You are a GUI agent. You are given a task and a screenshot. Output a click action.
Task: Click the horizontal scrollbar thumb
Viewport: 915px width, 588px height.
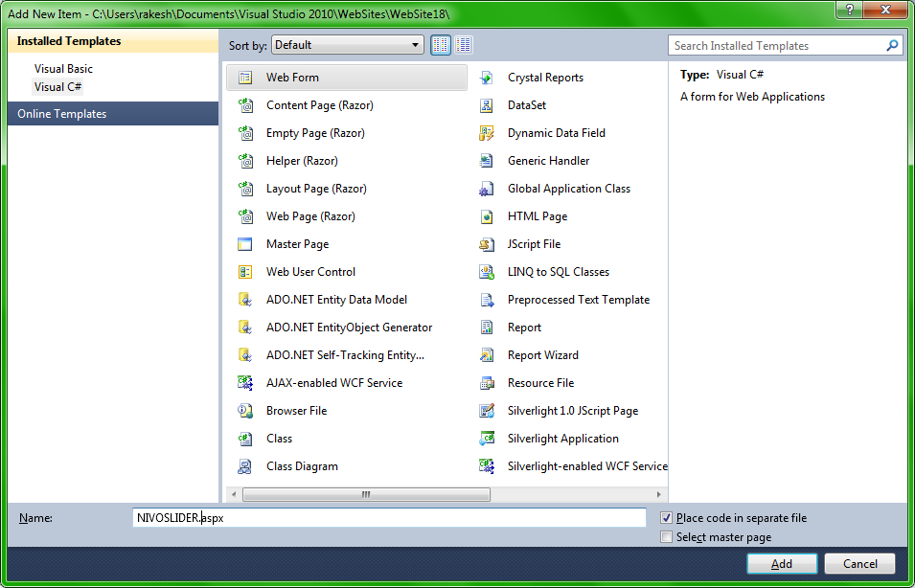(x=366, y=495)
